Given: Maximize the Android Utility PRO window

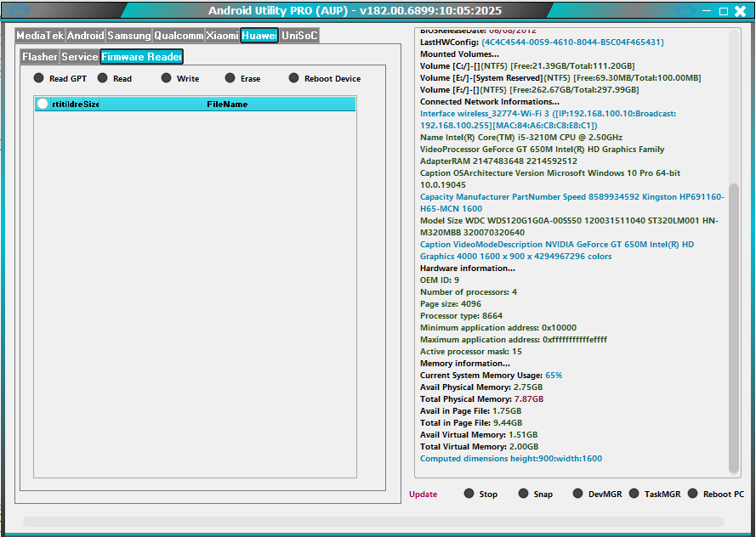Looking at the screenshot, I should tap(723, 11).
